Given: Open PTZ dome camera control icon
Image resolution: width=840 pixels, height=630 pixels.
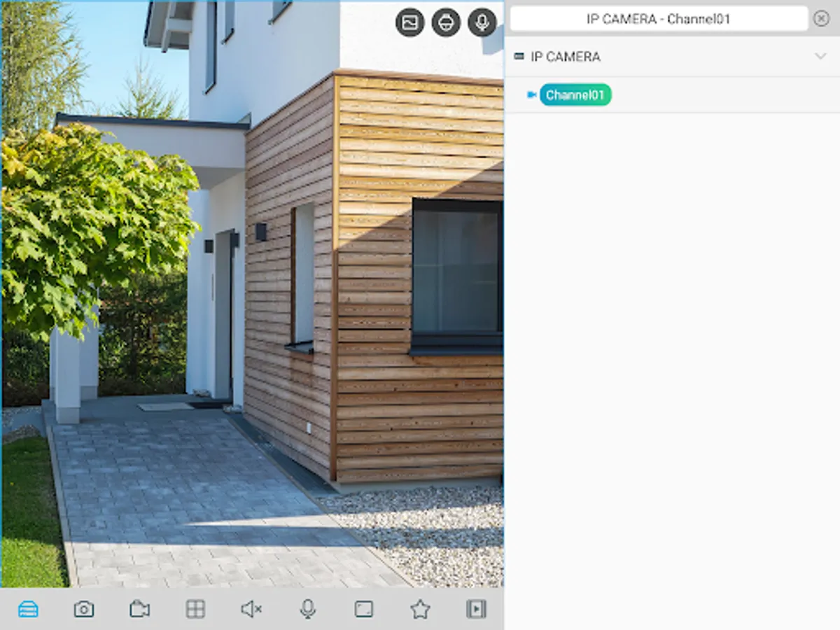Looking at the screenshot, I should point(446,22).
